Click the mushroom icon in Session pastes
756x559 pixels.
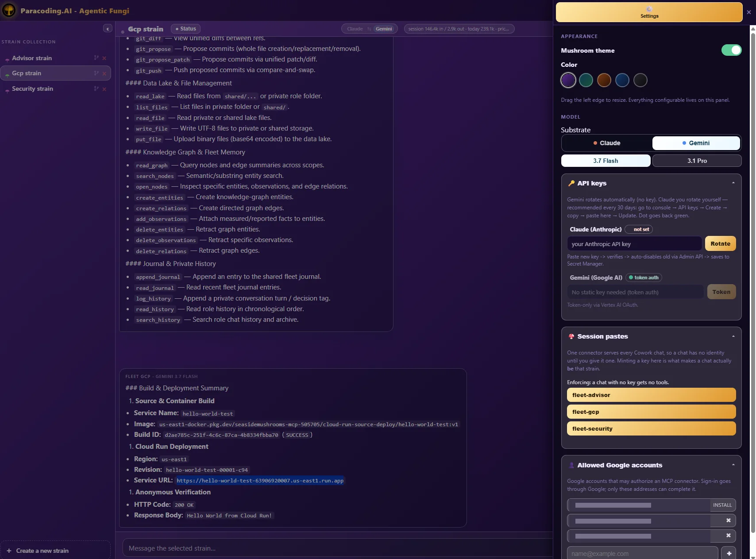pyautogui.click(x=571, y=336)
